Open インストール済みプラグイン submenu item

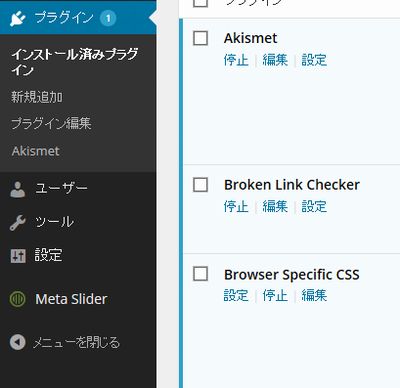coord(75,62)
